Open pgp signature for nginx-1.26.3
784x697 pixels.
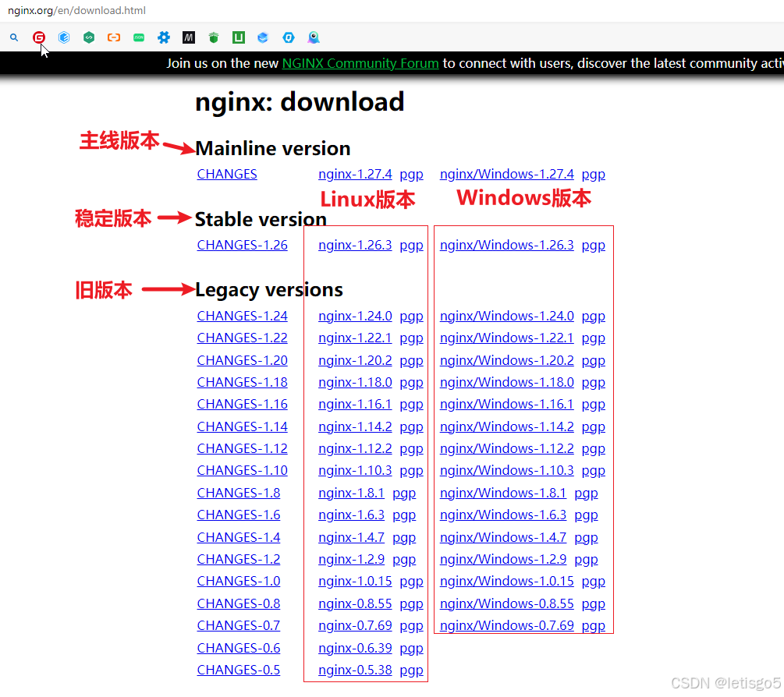pos(411,246)
